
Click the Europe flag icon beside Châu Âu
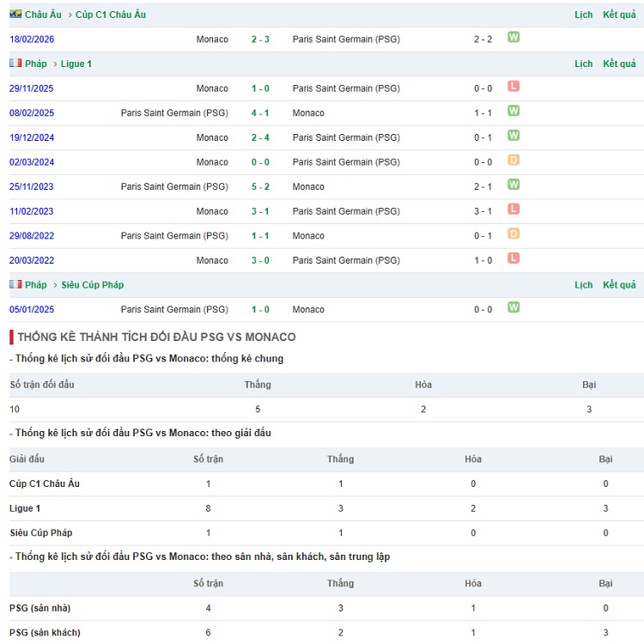point(15,15)
